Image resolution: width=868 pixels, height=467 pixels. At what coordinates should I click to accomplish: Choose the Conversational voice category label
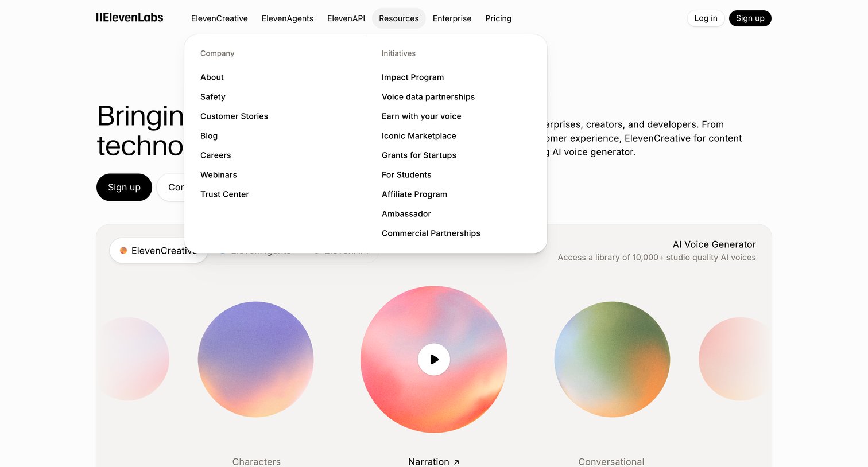pyautogui.click(x=611, y=461)
